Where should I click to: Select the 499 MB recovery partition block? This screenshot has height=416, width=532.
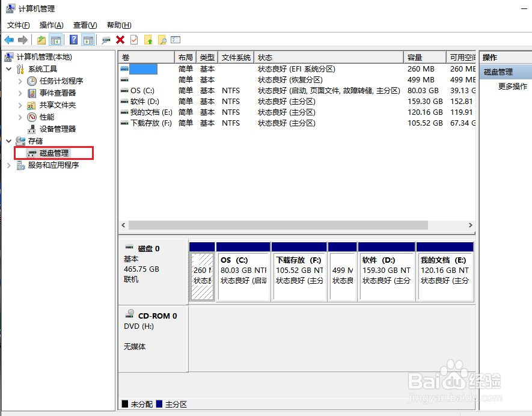343,272
